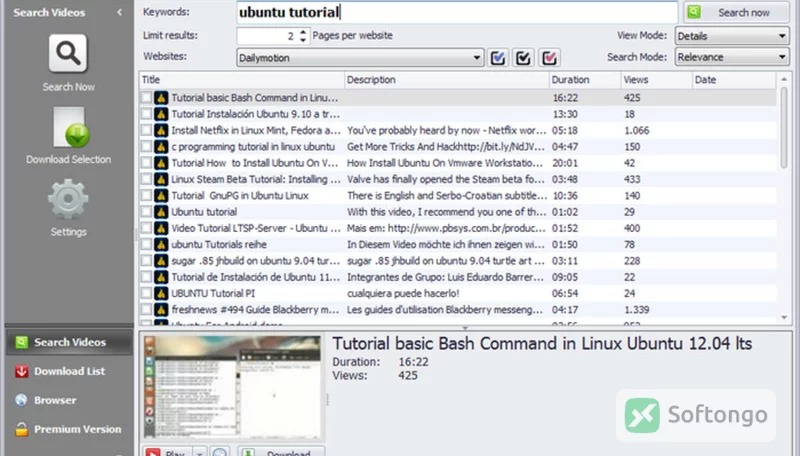This screenshot has width=800, height=456.
Task: Select 'UBUNTU Tutorial PI' title
Action: (x=213, y=293)
